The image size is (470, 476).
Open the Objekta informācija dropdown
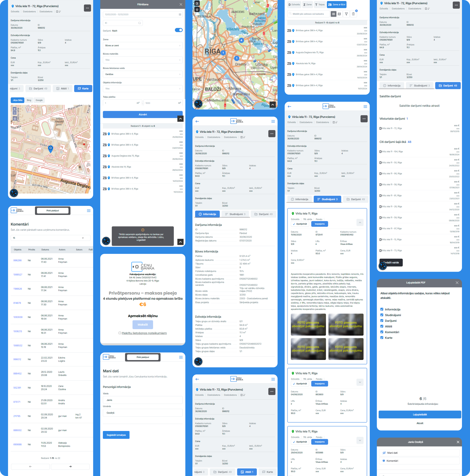[x=143, y=89]
